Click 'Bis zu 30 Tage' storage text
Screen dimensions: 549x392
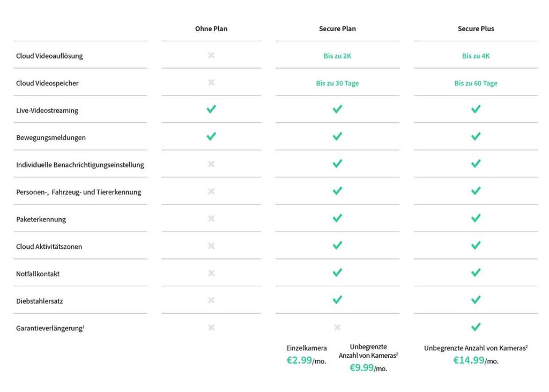click(x=337, y=83)
